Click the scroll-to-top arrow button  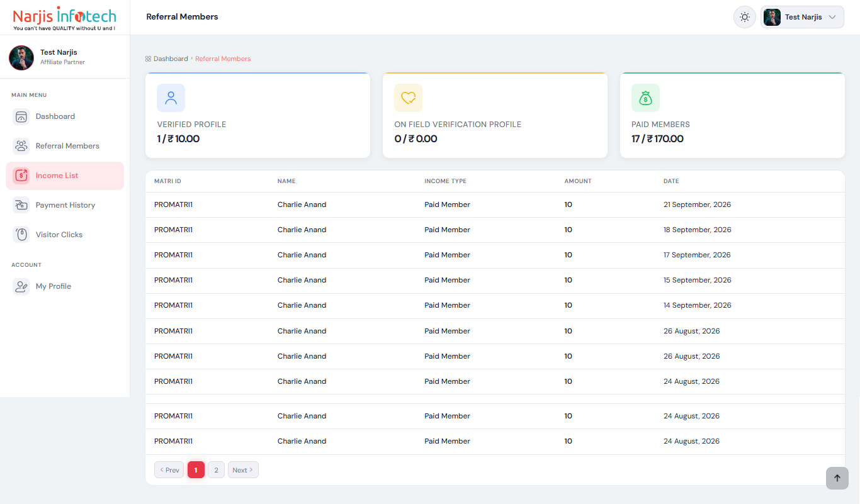(x=837, y=478)
